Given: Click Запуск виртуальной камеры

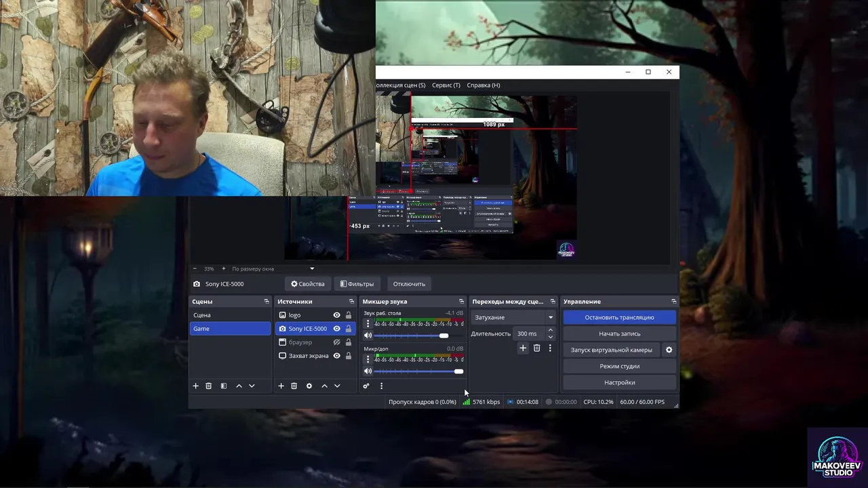Looking at the screenshot, I should [611, 350].
